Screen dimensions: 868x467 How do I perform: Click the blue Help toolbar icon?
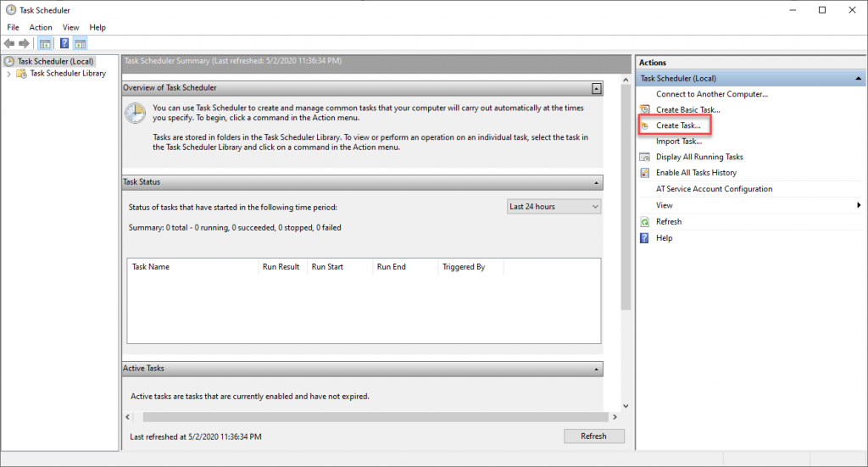point(64,43)
